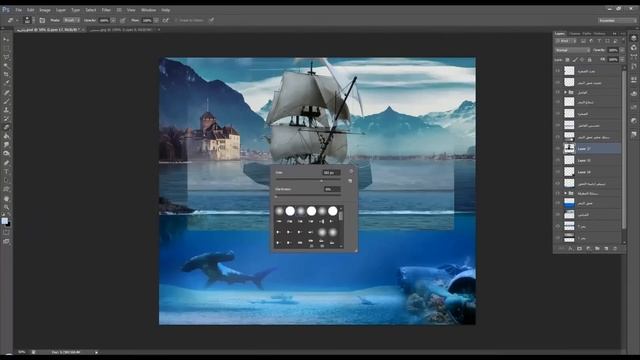Open the File menu

(x=18, y=10)
